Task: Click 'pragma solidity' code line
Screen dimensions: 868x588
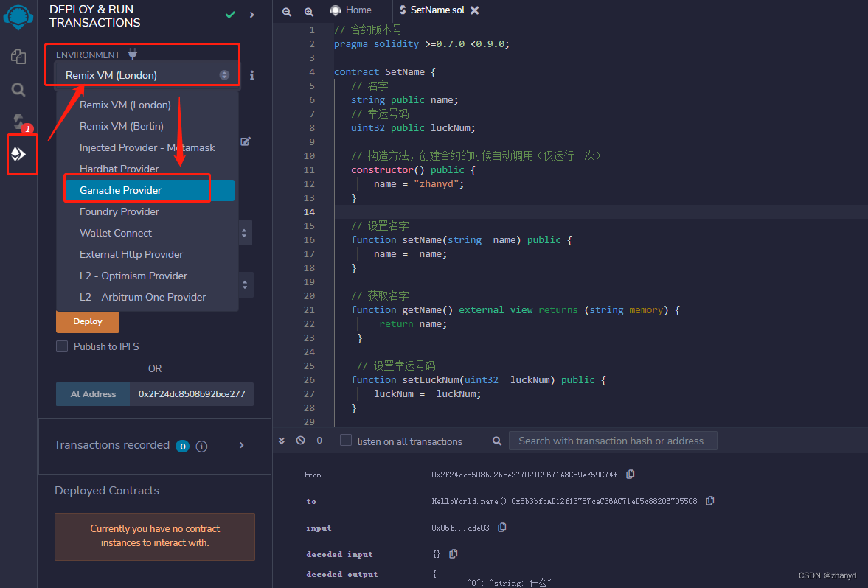Action: point(421,43)
